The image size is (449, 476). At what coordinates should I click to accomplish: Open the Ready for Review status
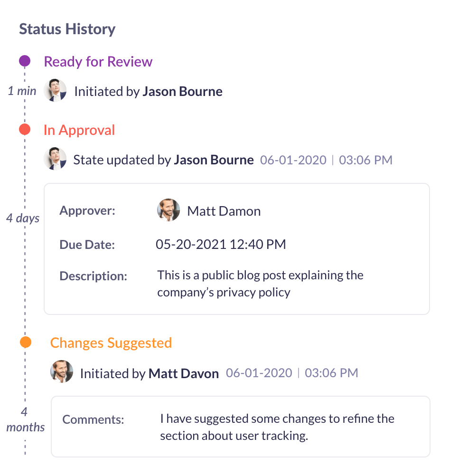click(98, 62)
